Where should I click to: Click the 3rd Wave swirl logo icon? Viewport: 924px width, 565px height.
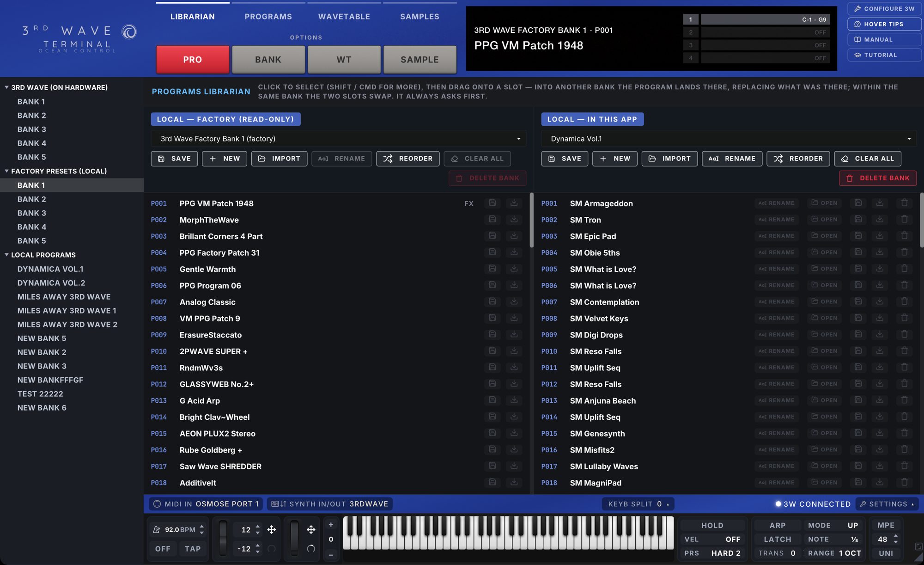pyautogui.click(x=129, y=32)
